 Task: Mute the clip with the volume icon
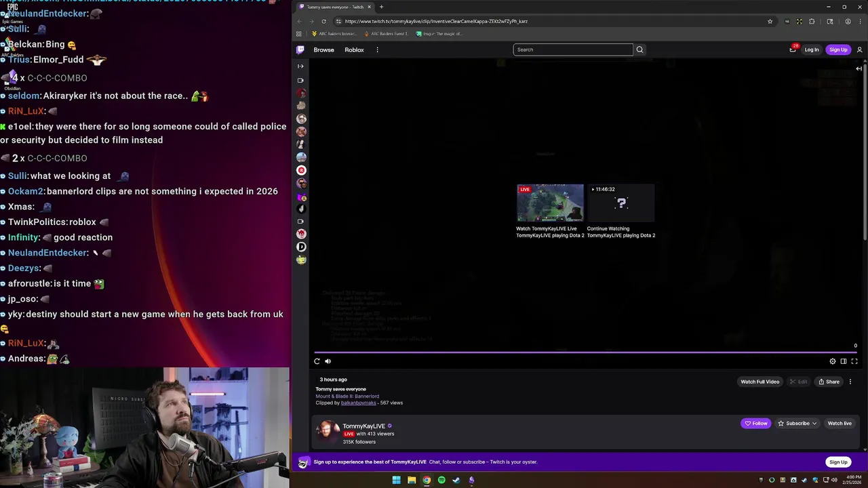pos(328,361)
